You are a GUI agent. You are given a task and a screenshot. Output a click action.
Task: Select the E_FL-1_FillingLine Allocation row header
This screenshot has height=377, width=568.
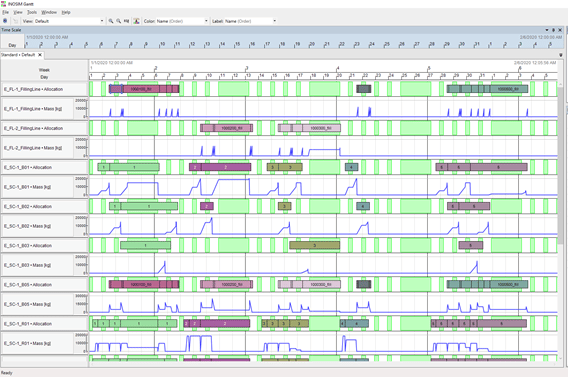44,89
